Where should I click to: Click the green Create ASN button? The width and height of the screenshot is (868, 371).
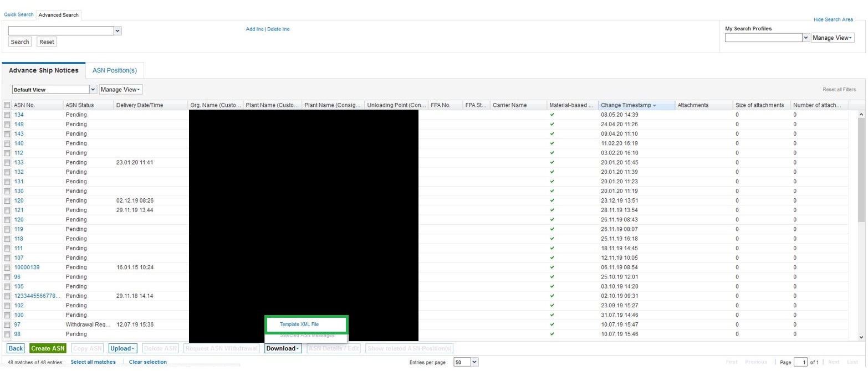(x=48, y=348)
